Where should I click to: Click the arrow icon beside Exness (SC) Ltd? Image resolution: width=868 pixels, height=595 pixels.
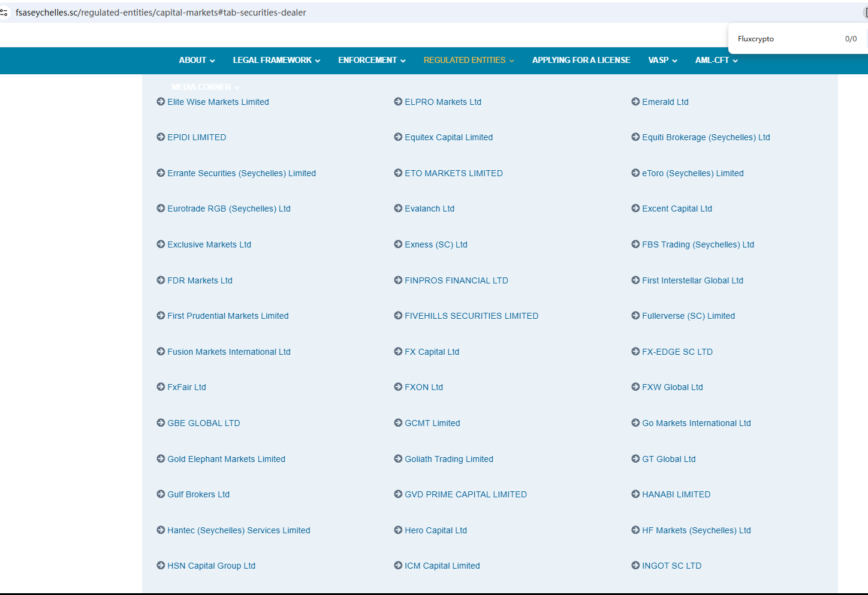[398, 244]
